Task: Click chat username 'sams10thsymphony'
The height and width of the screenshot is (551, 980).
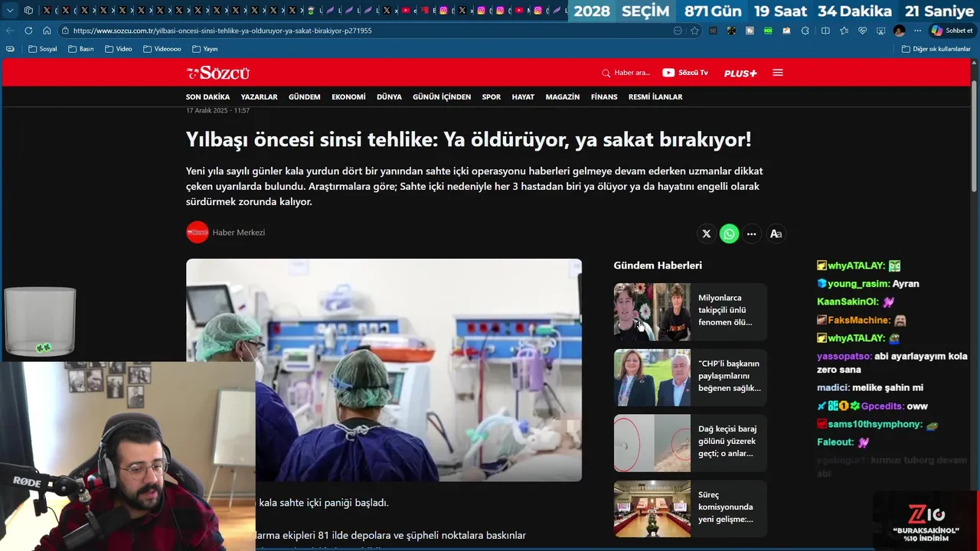Action: (x=874, y=425)
